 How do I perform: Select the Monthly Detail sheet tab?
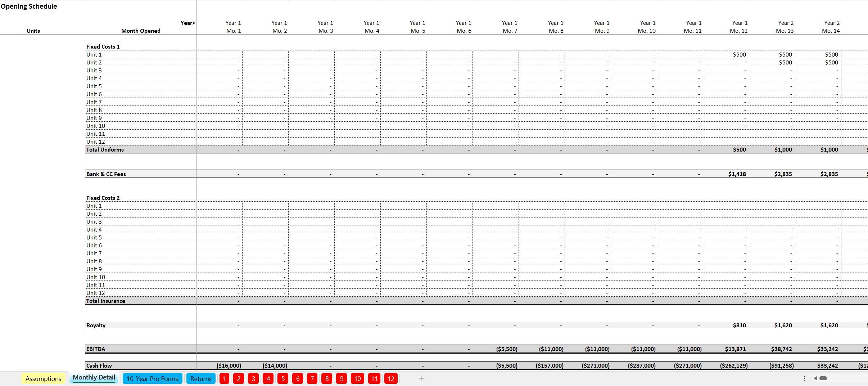coord(94,377)
